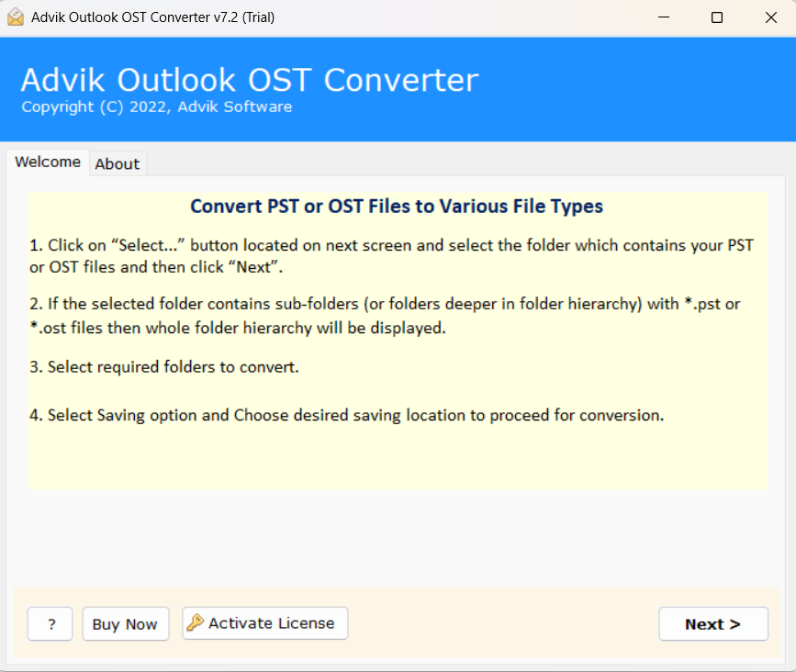The height and width of the screenshot is (672, 796).
Task: Click 'Copyright (C) 2022, Advik Software' text
Action: coord(157,107)
